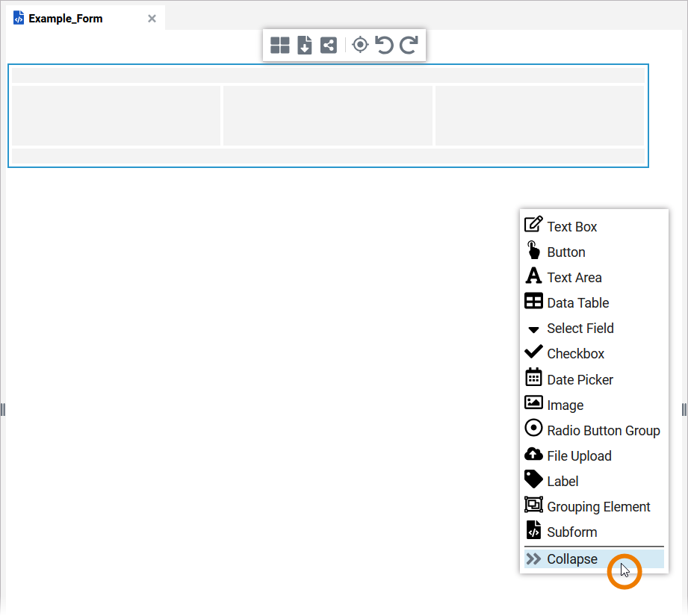
Task: Click the file download icon in toolbar
Action: point(304,46)
